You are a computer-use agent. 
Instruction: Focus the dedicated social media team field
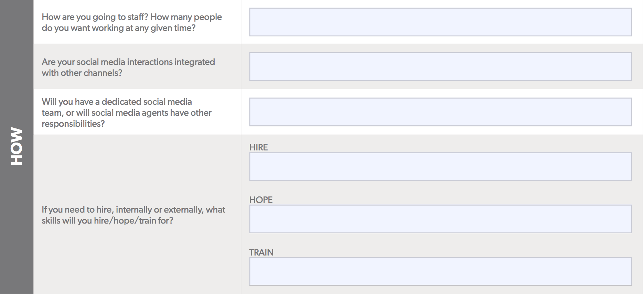point(440,112)
